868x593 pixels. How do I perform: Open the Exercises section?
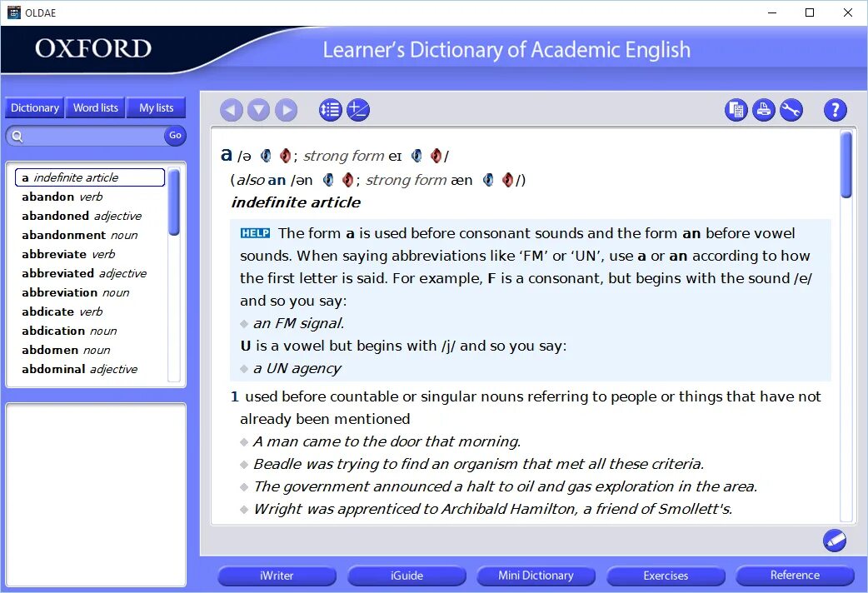pos(666,576)
